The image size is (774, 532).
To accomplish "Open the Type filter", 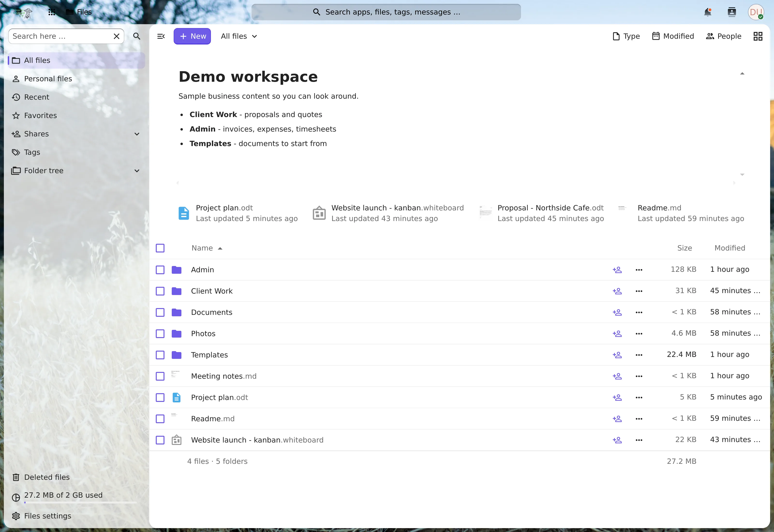I will pos(626,36).
